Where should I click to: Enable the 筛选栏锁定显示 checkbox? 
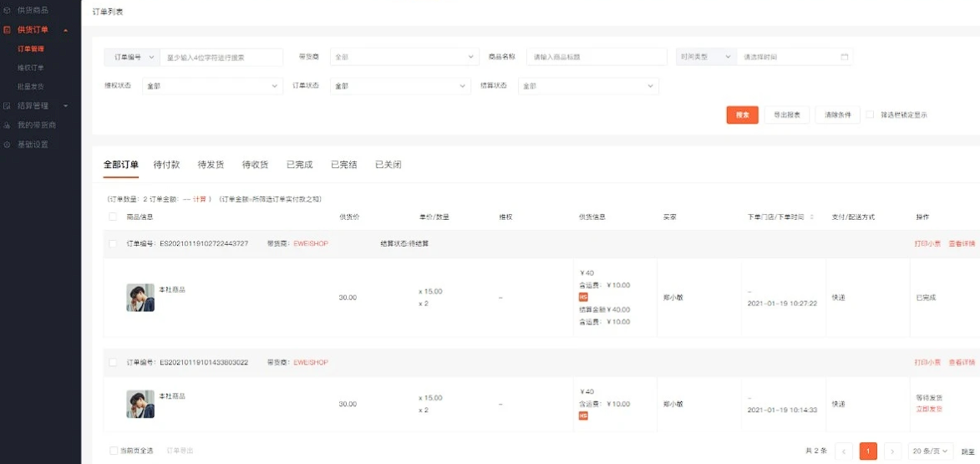(x=870, y=115)
